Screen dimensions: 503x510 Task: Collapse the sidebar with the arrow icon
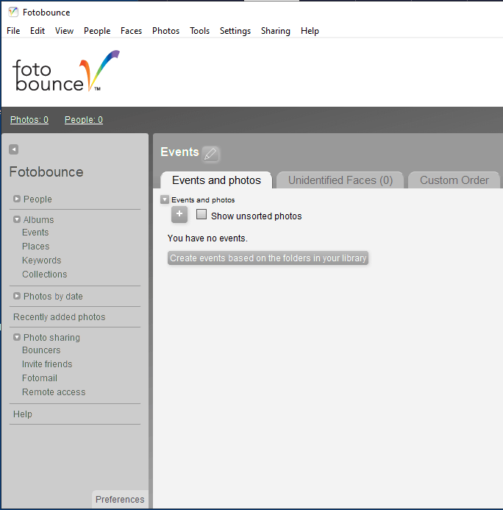tap(14, 149)
